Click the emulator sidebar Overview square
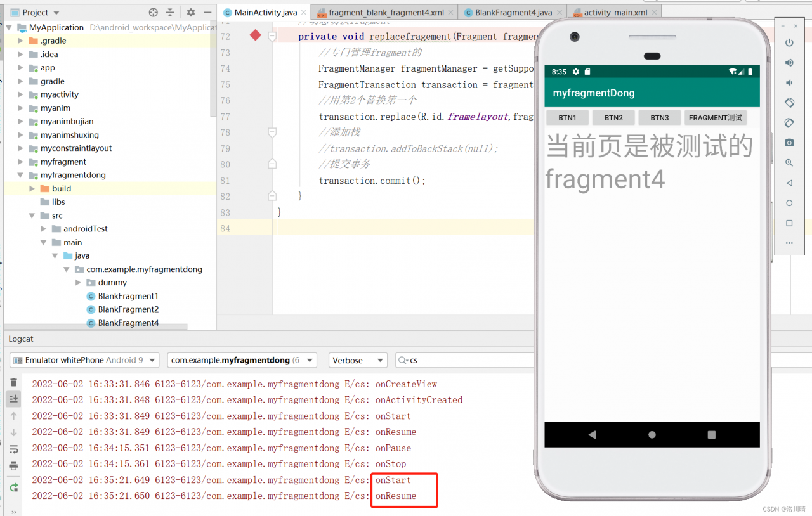Screen dimensions: 812x516 pos(789,223)
